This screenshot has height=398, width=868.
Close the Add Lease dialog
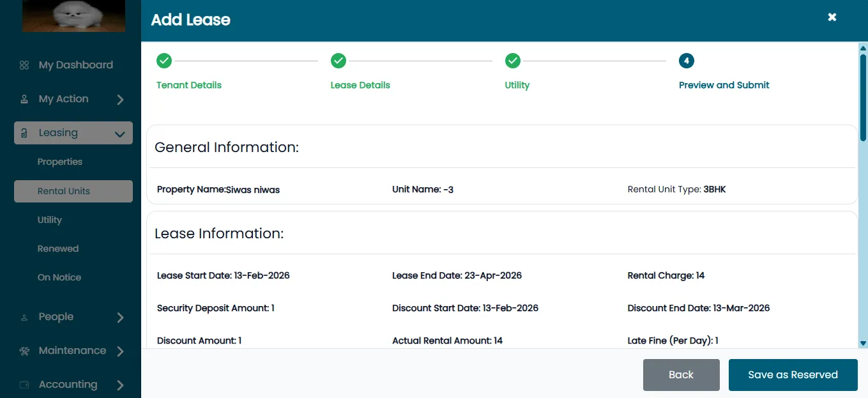pos(832,17)
